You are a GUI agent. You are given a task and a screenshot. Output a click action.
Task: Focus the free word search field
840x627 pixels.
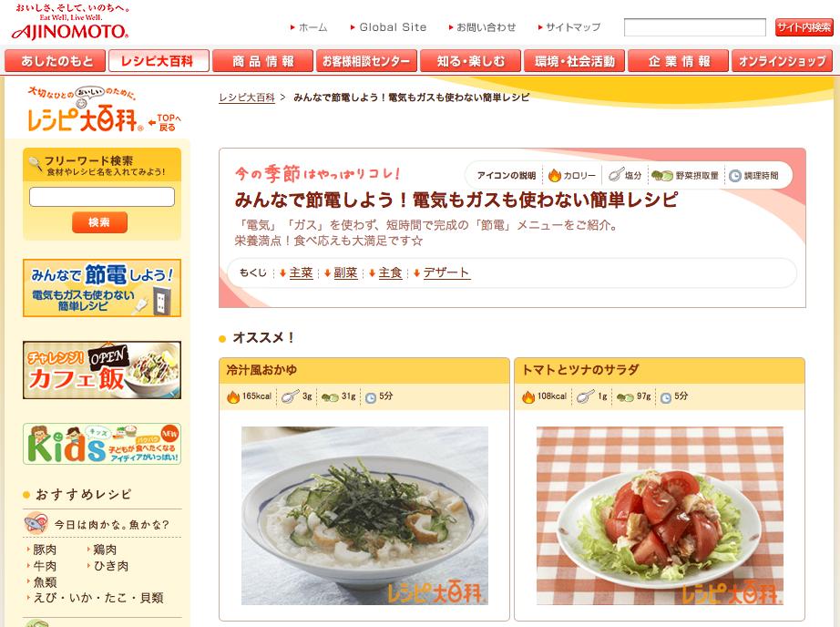click(x=102, y=197)
